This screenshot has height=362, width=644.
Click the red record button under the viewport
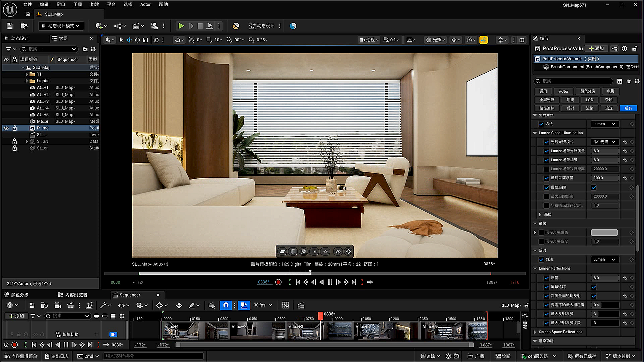pos(278,282)
